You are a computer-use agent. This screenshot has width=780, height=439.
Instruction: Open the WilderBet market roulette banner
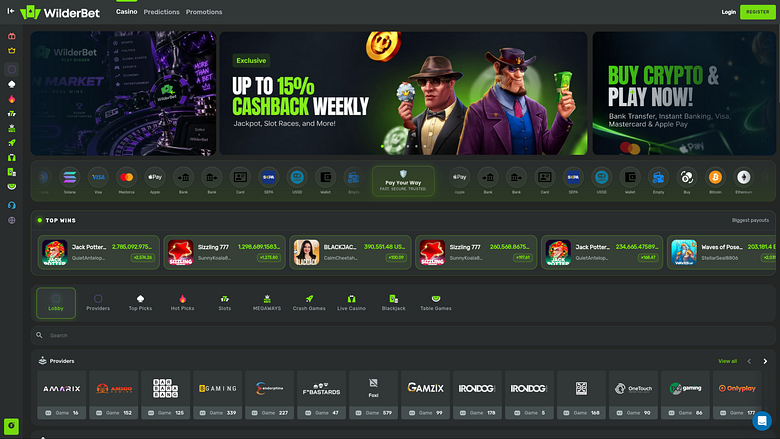click(123, 93)
